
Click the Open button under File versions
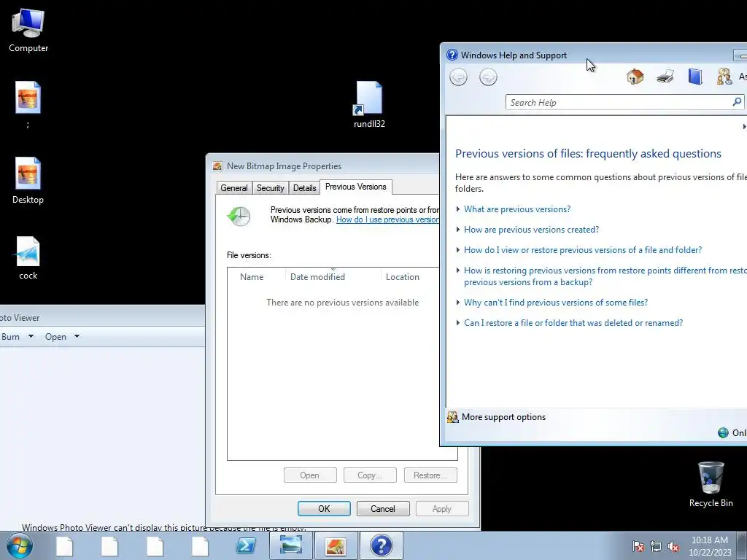click(x=309, y=475)
